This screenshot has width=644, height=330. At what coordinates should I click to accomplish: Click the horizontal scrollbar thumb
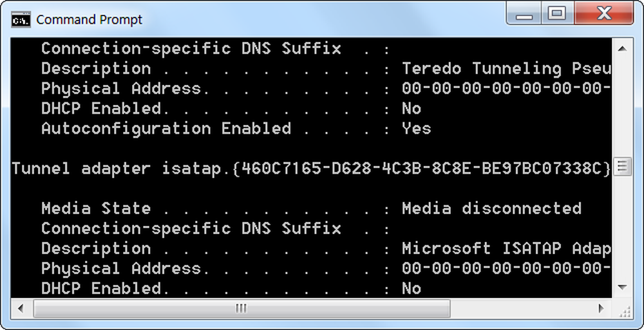[241, 308]
